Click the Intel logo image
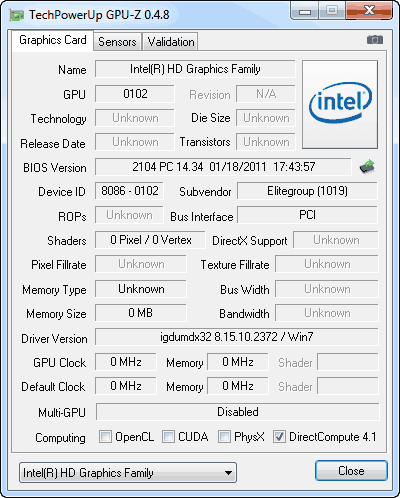Viewport: 400px width, 498px height. tap(340, 104)
